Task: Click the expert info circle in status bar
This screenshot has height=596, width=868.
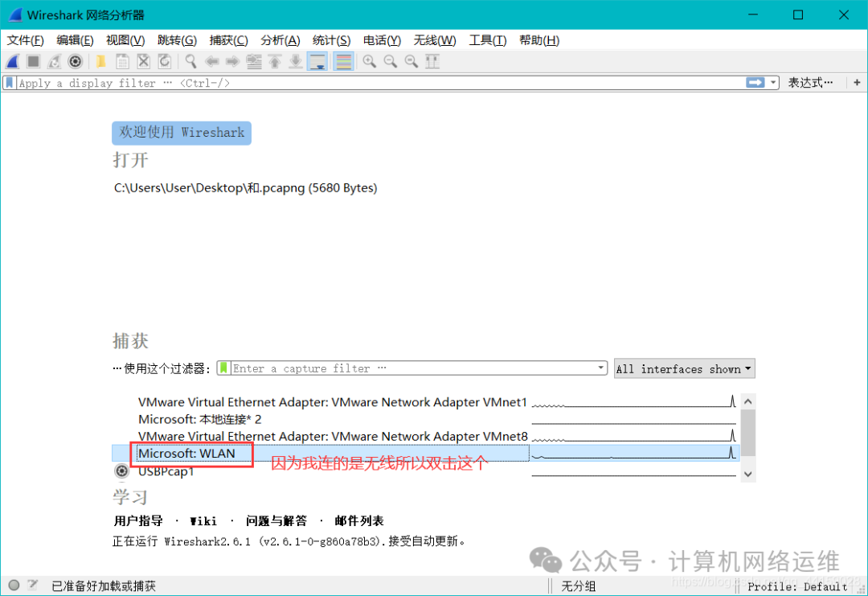Action: click(14, 586)
